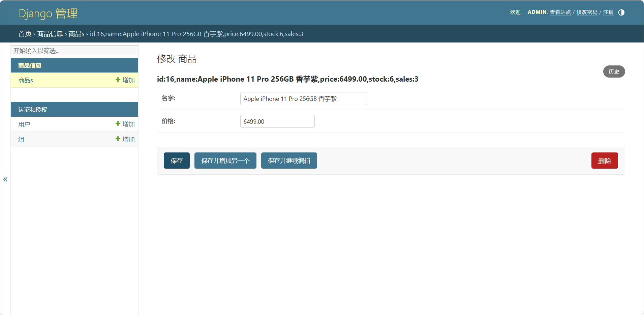This screenshot has height=315, width=644.
Task: Click the bold id:16 product summary heading
Action: pyautogui.click(x=287, y=79)
